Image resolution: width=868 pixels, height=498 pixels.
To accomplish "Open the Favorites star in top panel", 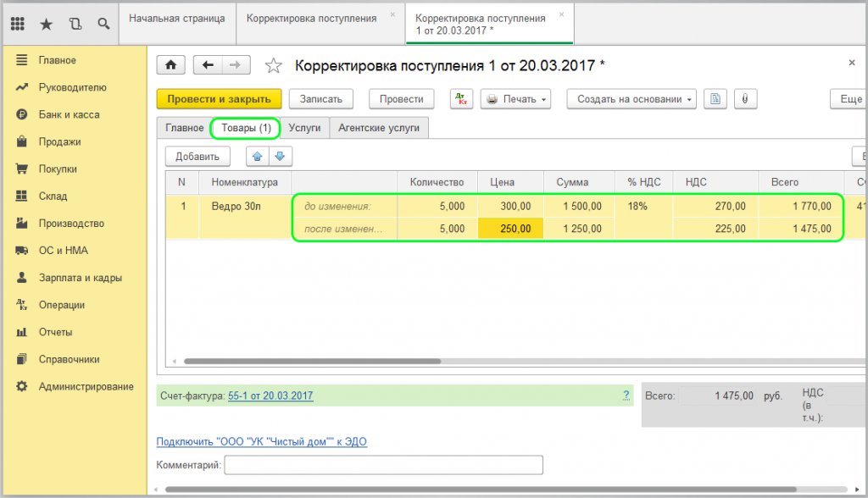I will coord(47,24).
